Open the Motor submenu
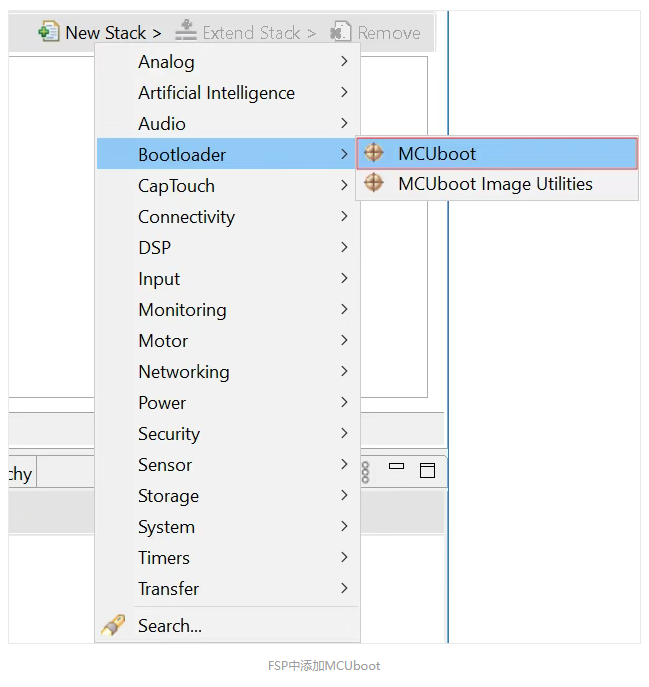 (228, 341)
